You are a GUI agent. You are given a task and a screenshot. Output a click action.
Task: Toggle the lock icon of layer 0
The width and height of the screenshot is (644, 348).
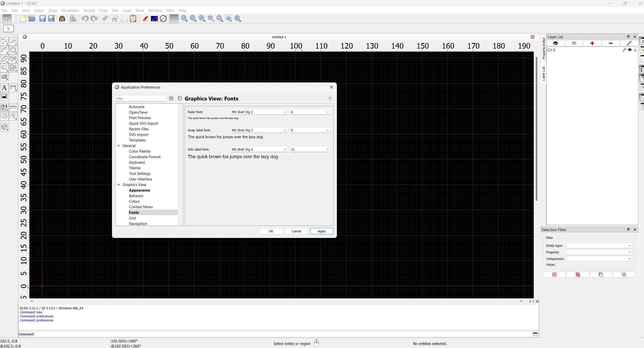635,50
